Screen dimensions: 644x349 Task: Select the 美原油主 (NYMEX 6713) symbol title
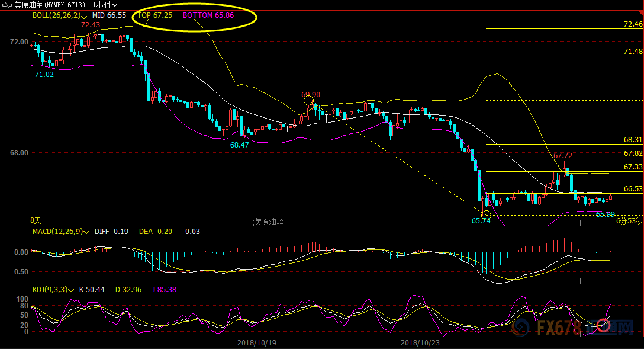[50, 5]
